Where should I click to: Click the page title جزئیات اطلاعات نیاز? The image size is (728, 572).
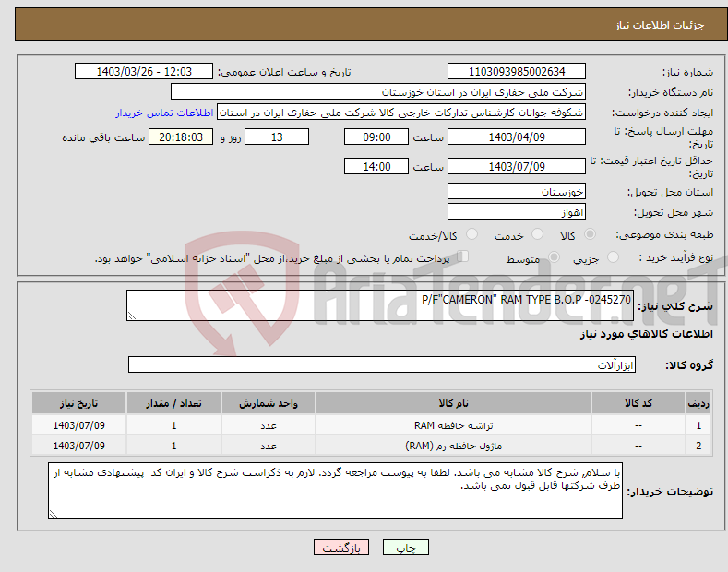coord(660,25)
